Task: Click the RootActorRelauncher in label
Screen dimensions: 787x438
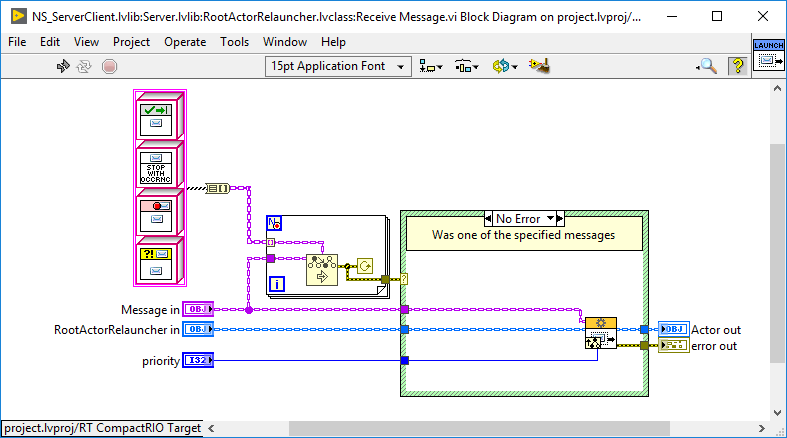Action: click(117, 330)
